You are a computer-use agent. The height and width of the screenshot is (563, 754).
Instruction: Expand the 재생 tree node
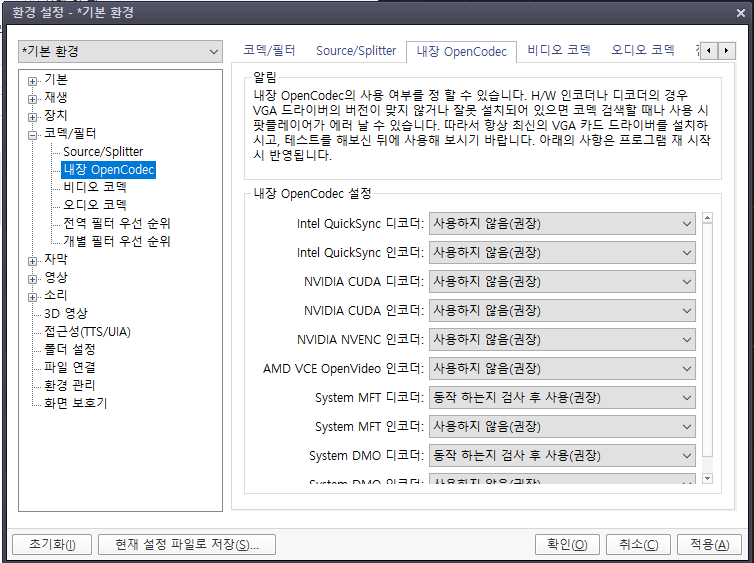pyautogui.click(x=33, y=98)
